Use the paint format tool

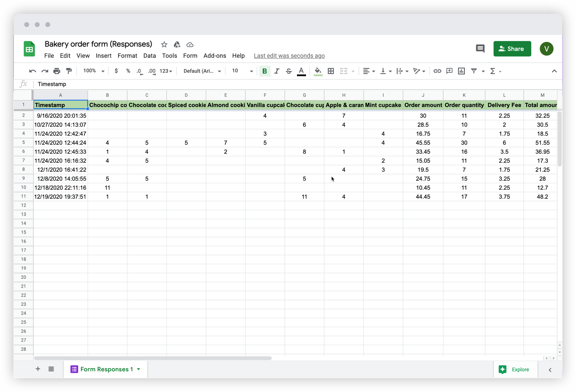pos(69,71)
